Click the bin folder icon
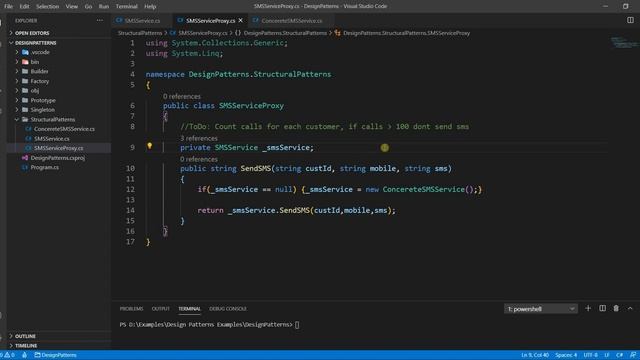 click(25, 62)
